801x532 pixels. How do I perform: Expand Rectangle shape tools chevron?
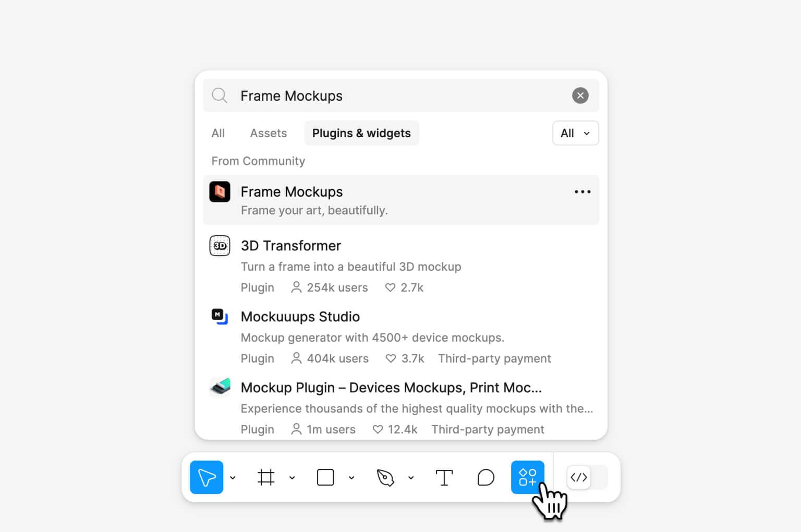click(x=351, y=477)
